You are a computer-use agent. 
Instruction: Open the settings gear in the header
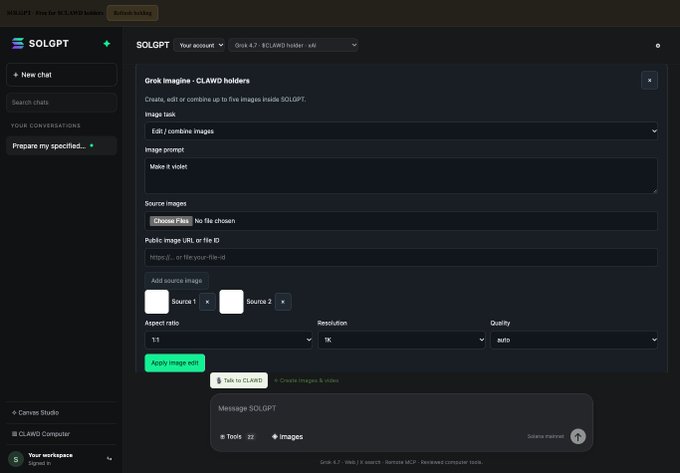pos(657,46)
